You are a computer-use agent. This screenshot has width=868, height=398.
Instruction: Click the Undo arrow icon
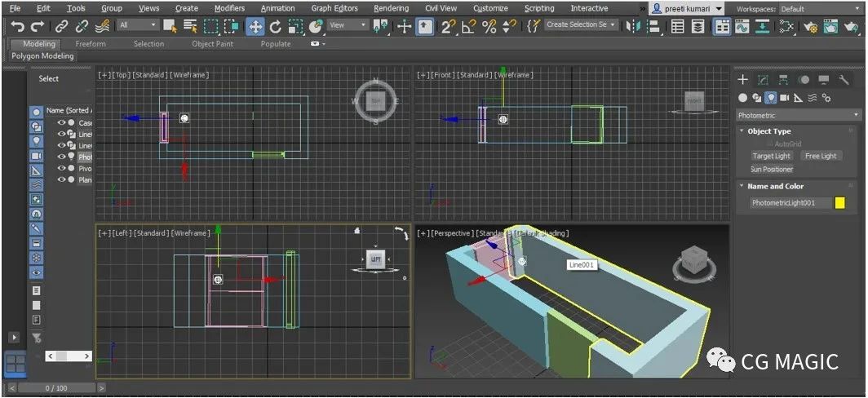[18, 26]
